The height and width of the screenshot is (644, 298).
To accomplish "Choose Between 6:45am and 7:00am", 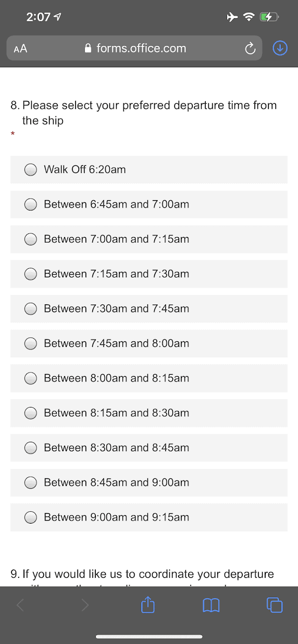I will [149, 204].
